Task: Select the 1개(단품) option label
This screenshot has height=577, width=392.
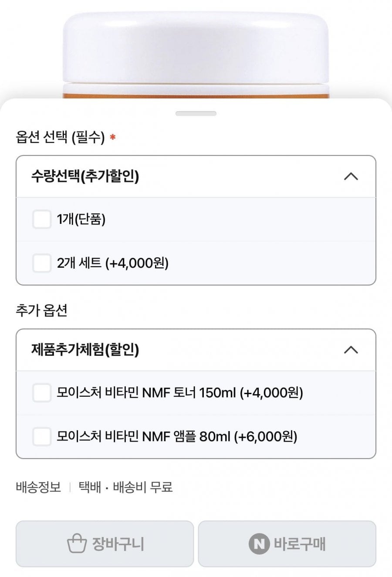Action: (x=81, y=219)
